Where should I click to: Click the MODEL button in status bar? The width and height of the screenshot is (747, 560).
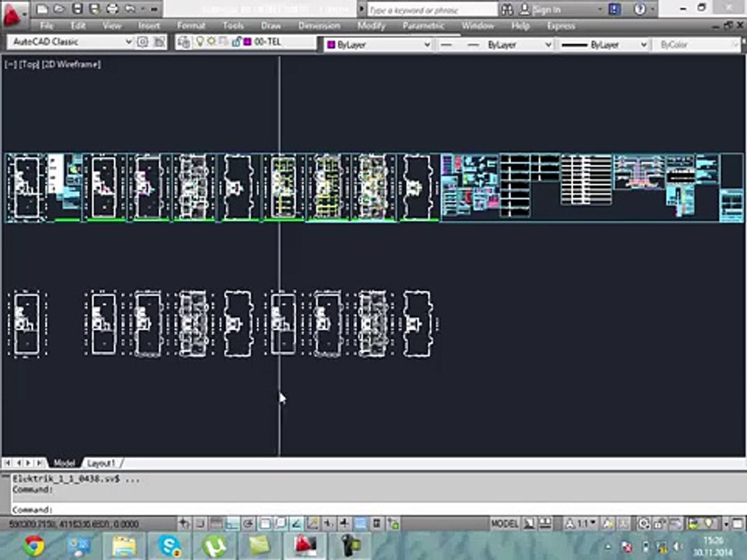coord(504,524)
